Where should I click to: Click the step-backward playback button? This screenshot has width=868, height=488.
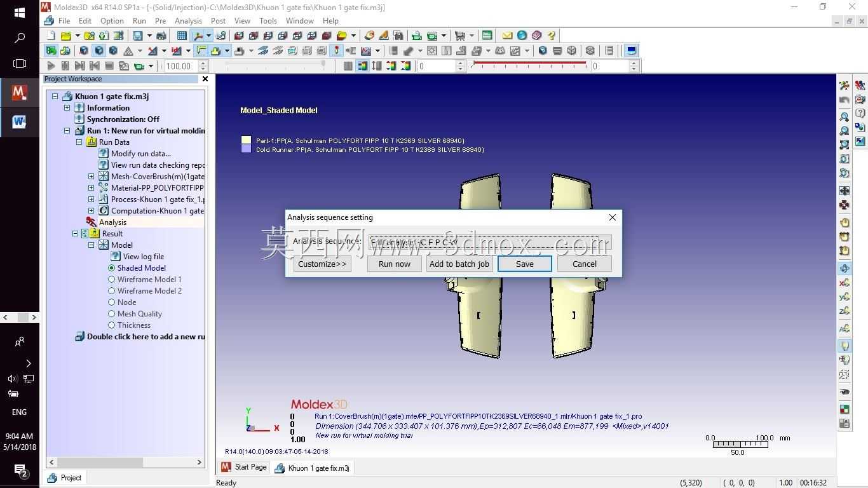pos(95,65)
